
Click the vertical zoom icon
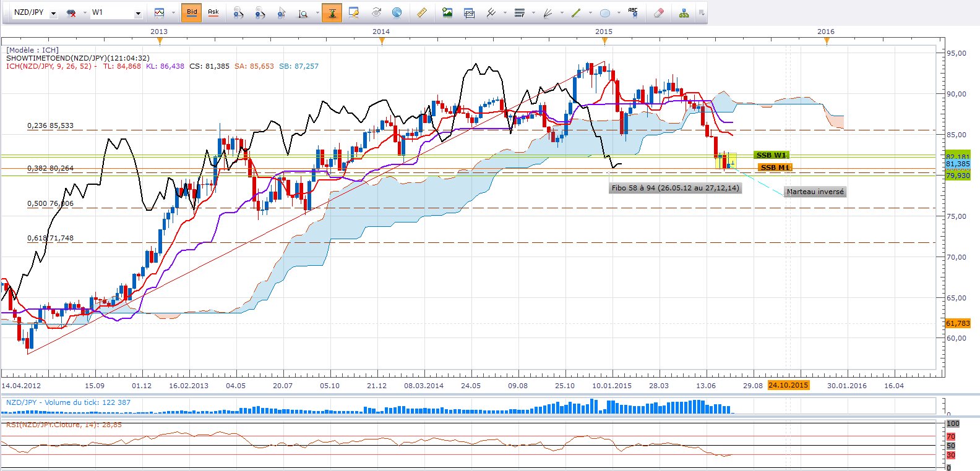click(x=303, y=13)
